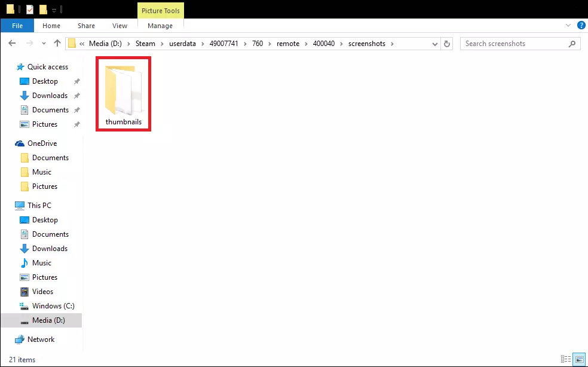Click the pin icon beside Desktop
The image size is (588, 367).
tap(77, 81)
